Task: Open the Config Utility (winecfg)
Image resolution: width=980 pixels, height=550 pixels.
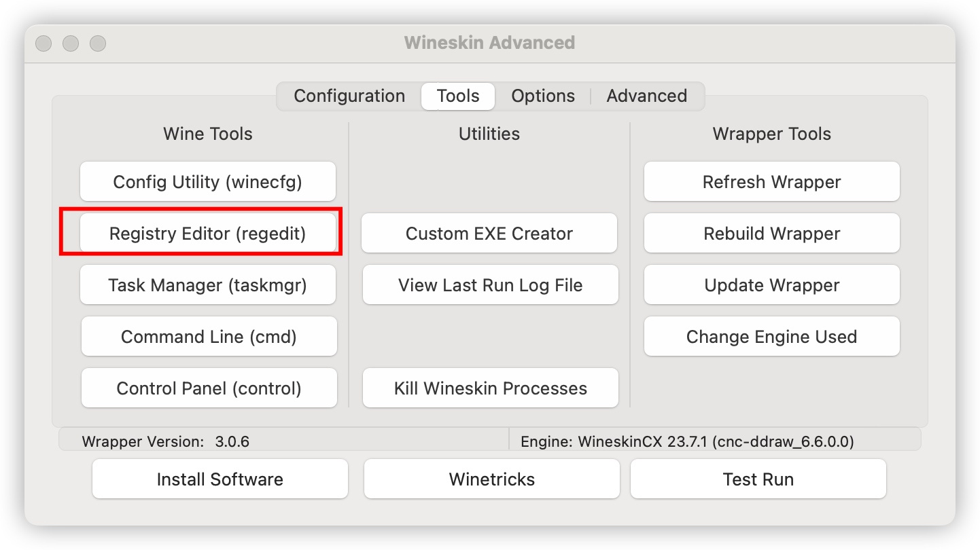Action: click(208, 181)
